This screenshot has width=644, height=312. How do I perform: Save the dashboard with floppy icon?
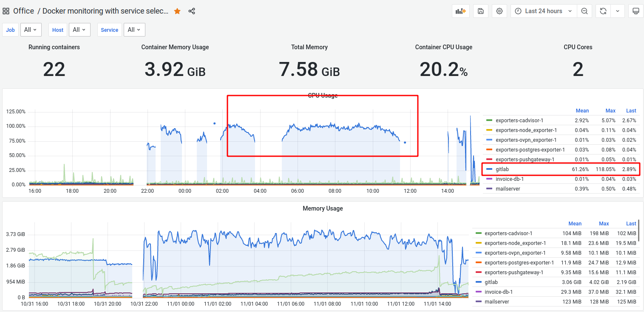(x=481, y=11)
